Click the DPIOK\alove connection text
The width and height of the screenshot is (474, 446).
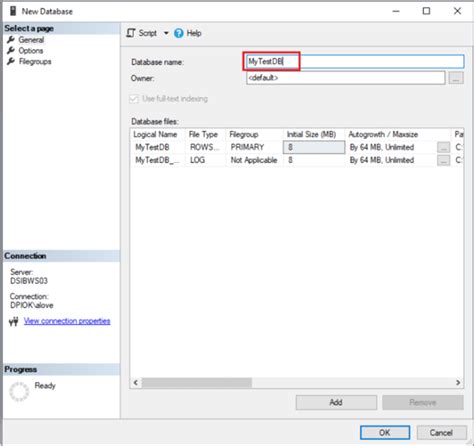tap(32, 305)
